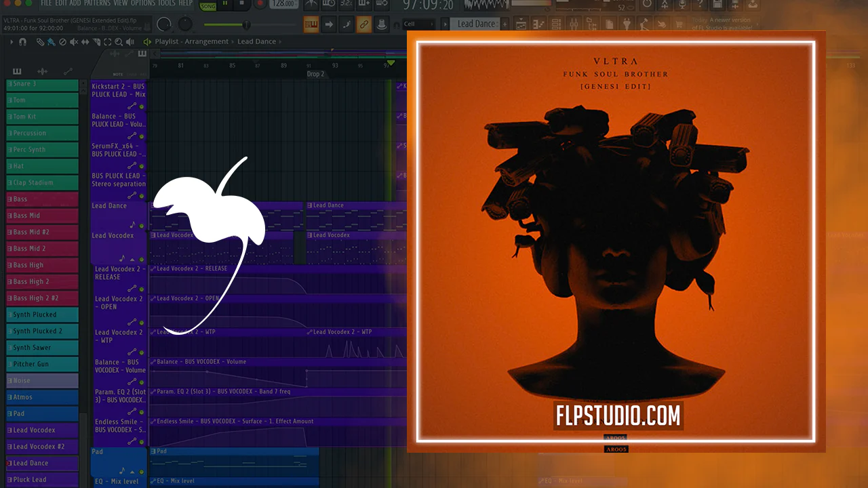Open the plugin picker plug icon
The height and width of the screenshot is (488, 868).
click(x=627, y=25)
